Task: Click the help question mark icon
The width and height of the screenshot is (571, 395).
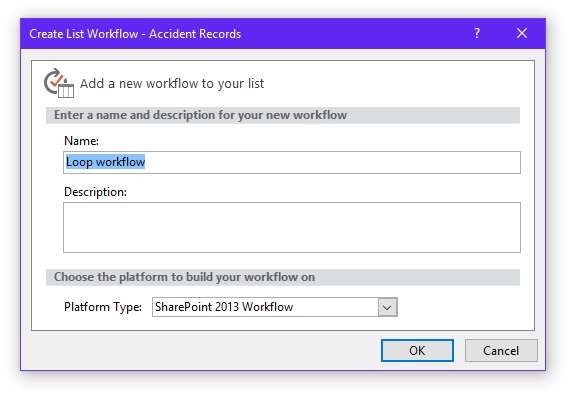Action: point(477,33)
